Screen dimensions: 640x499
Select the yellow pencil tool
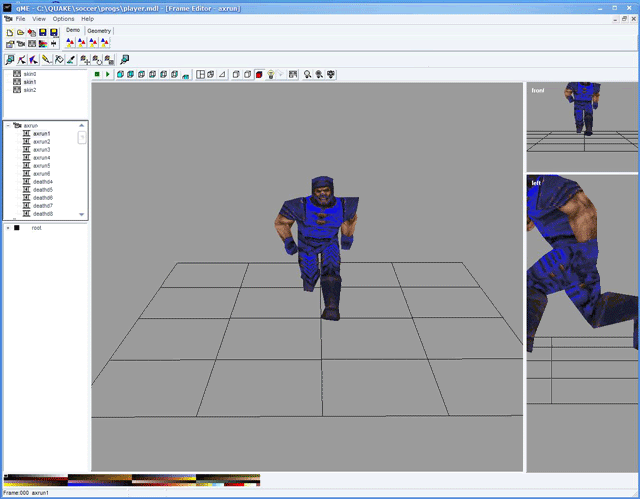point(46,60)
